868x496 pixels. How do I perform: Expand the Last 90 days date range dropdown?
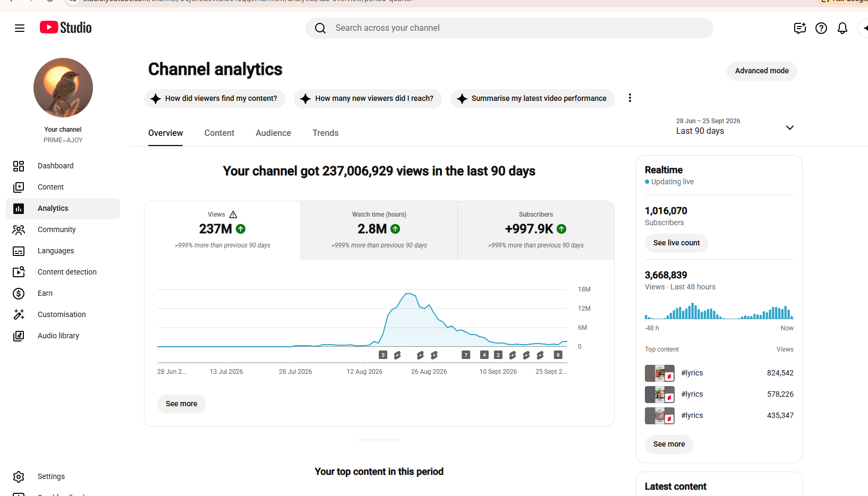735,127
